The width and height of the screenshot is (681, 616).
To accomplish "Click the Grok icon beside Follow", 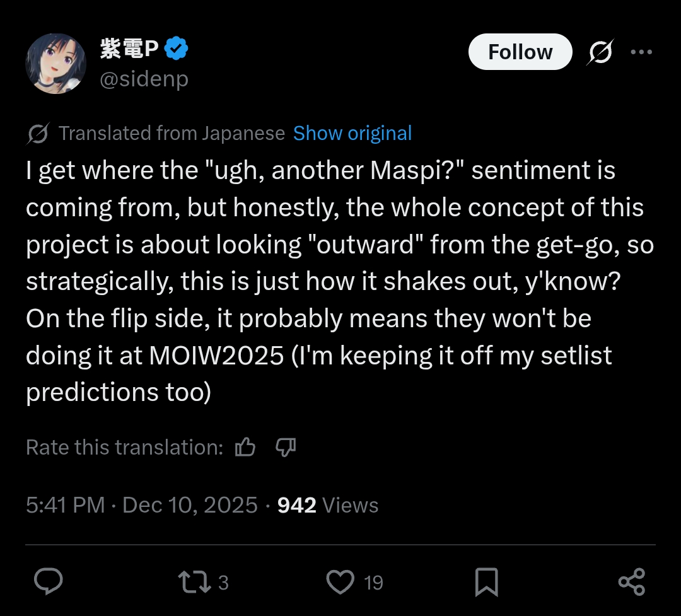I will (x=599, y=52).
